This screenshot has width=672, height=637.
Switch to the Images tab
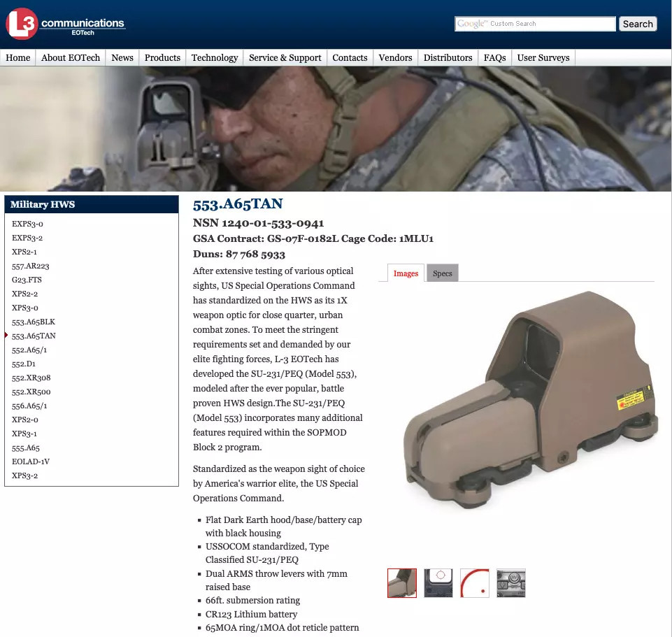pos(406,273)
